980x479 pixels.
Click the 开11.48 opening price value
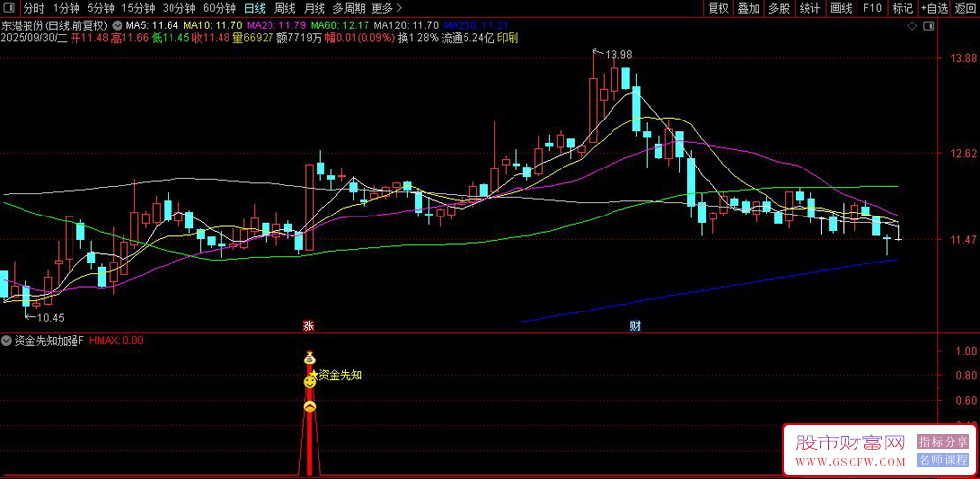89,38
